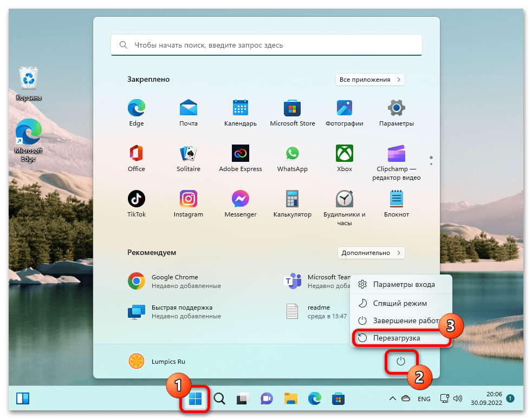
Task: Open the Калькулятор app
Action: (293, 204)
